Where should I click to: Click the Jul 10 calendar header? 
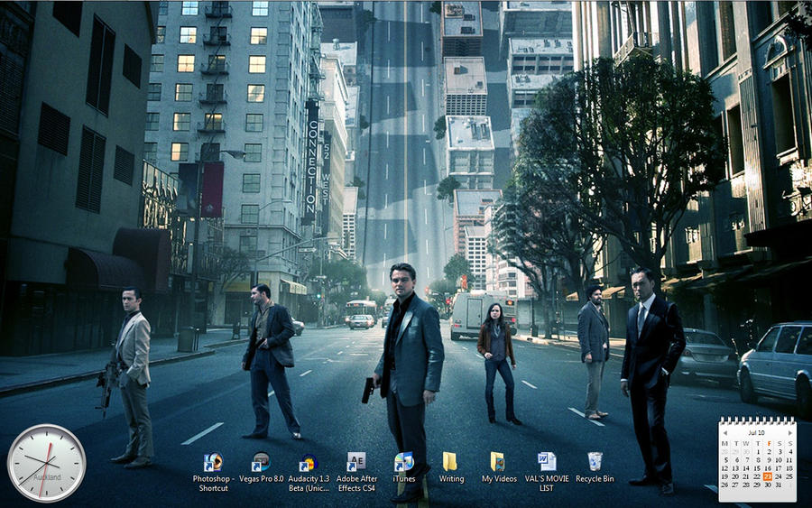pyautogui.click(x=757, y=433)
